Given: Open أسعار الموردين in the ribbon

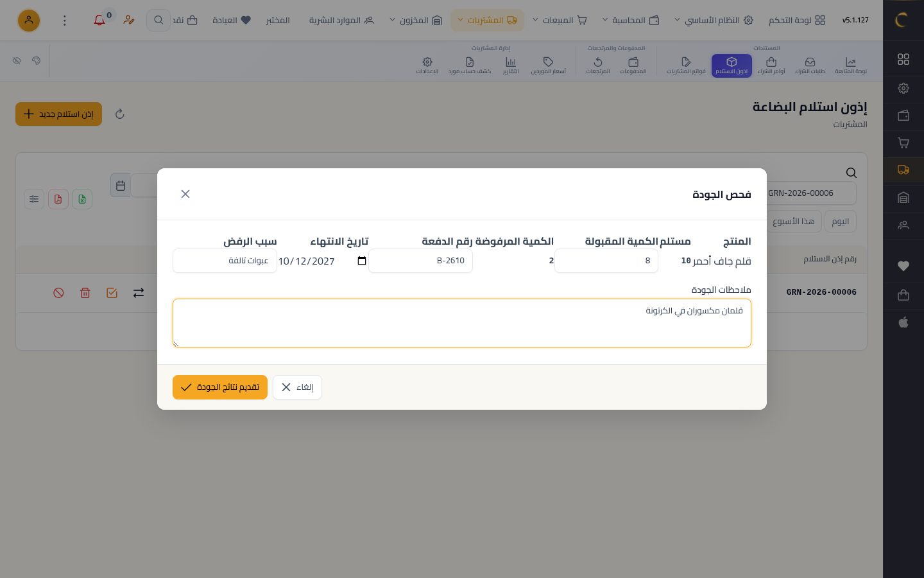Looking at the screenshot, I should click(548, 66).
